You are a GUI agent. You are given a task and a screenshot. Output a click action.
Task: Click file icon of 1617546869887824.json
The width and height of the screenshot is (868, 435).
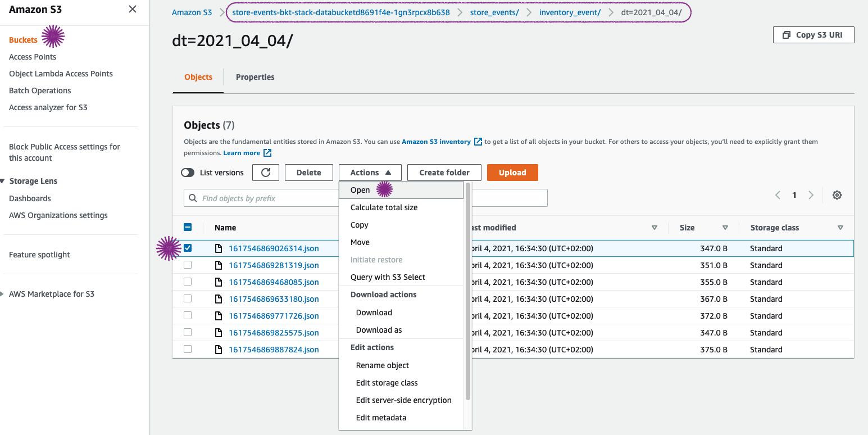click(219, 349)
